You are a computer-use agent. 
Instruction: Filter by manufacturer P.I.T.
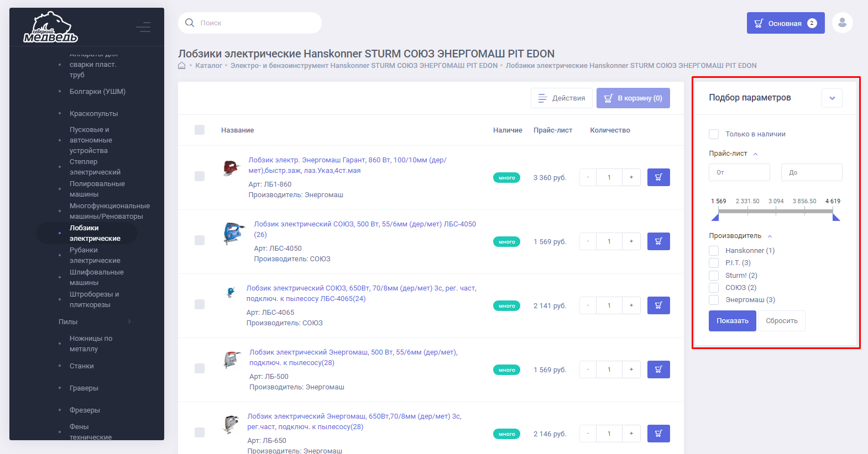coord(714,263)
